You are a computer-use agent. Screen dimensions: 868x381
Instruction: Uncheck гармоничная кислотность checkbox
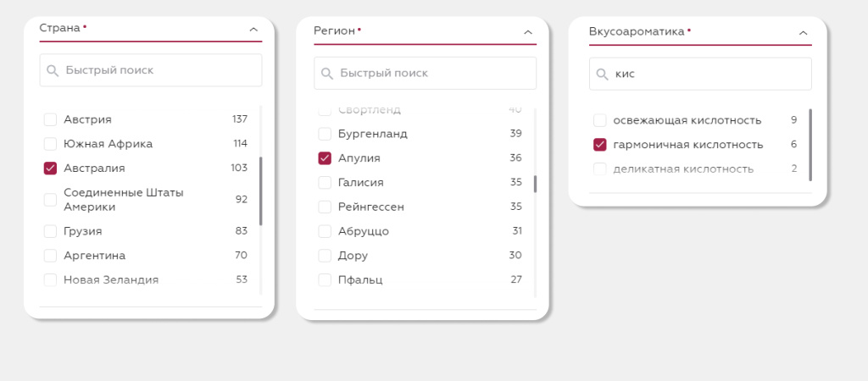click(600, 145)
